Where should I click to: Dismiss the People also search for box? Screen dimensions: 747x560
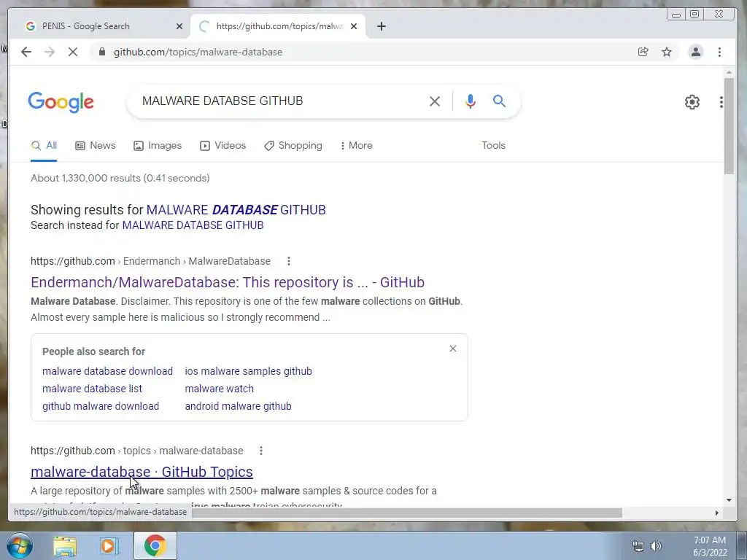[x=452, y=349]
